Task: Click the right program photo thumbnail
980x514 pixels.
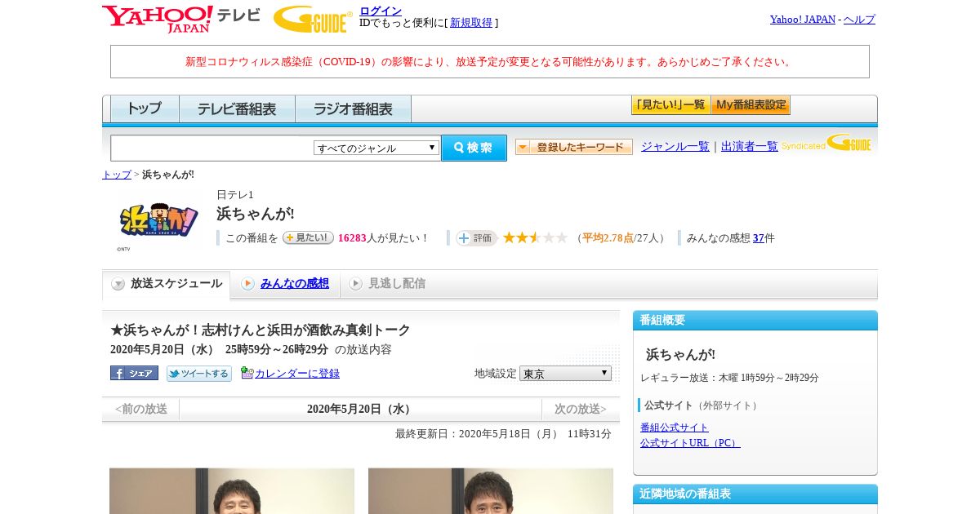Action: [x=491, y=490]
